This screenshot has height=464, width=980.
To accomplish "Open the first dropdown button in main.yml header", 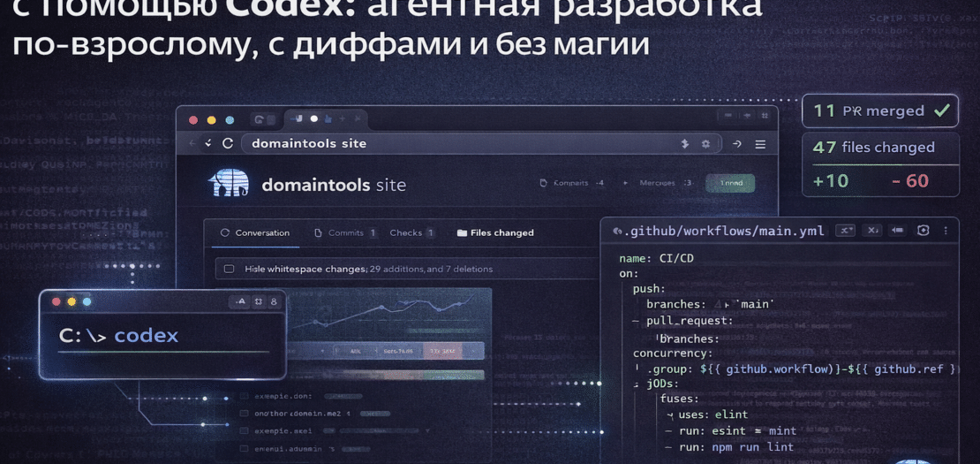I will coord(845,231).
